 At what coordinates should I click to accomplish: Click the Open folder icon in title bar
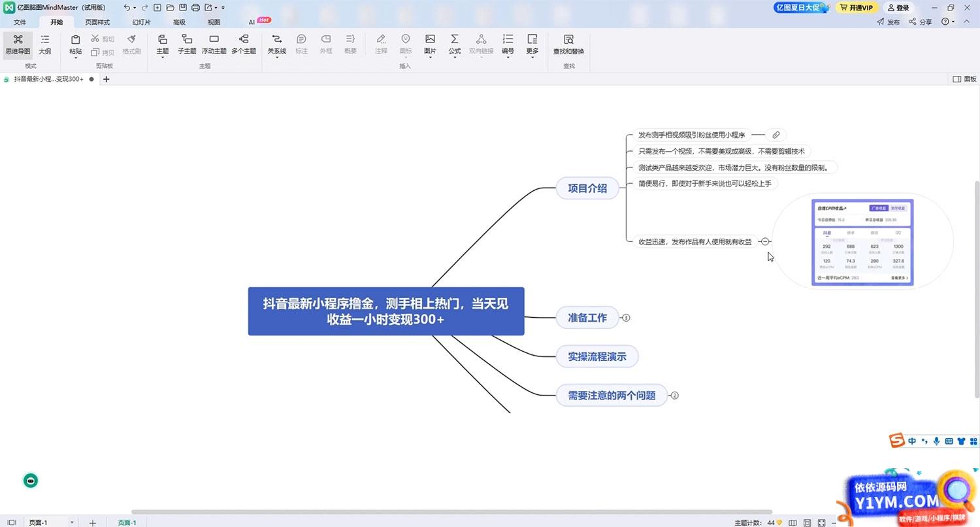[x=170, y=8]
